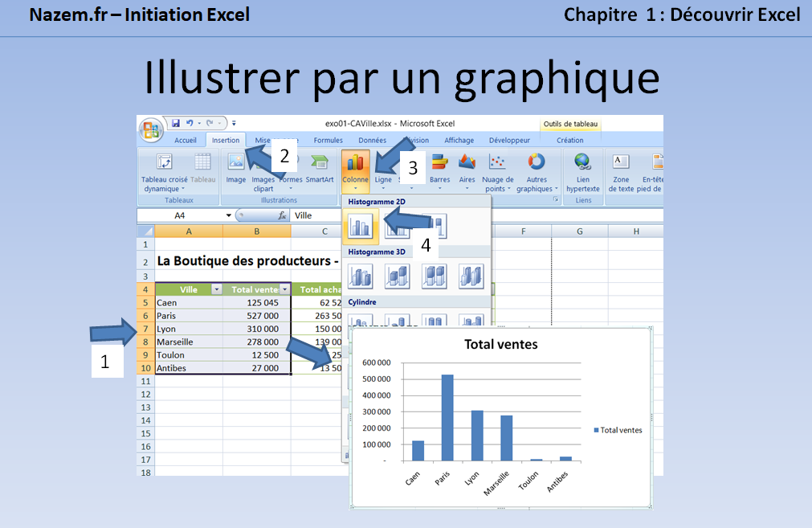Open the Name Box dropdown arrow

pyautogui.click(x=229, y=215)
